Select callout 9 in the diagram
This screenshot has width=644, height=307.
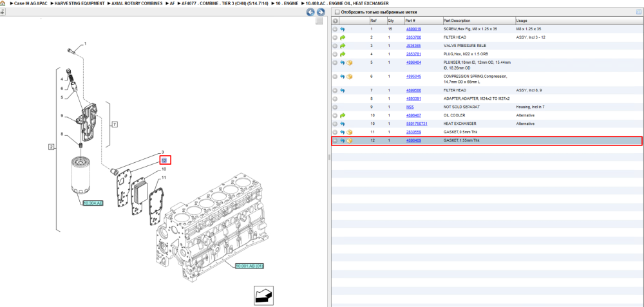point(62,115)
